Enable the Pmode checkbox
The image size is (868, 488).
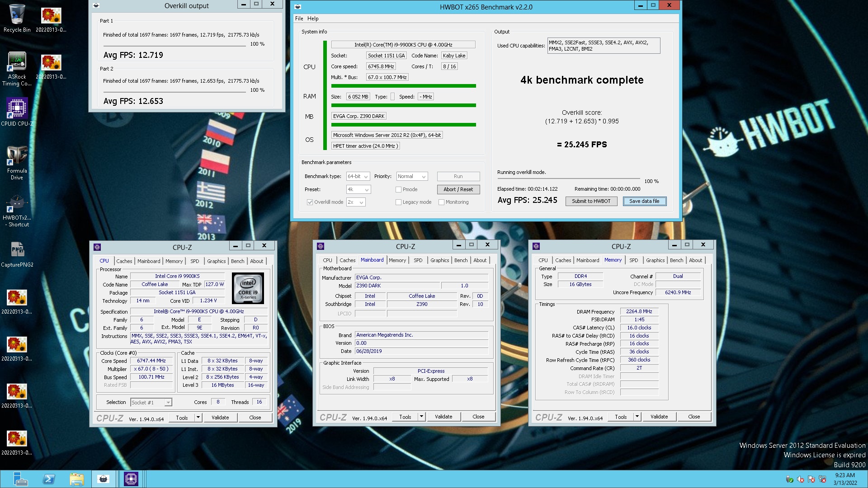pos(398,189)
